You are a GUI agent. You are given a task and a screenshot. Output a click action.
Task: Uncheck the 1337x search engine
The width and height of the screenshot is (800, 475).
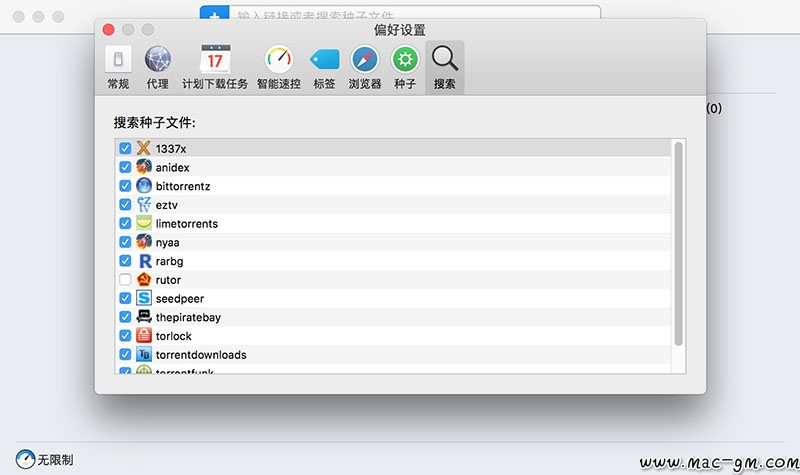point(125,148)
